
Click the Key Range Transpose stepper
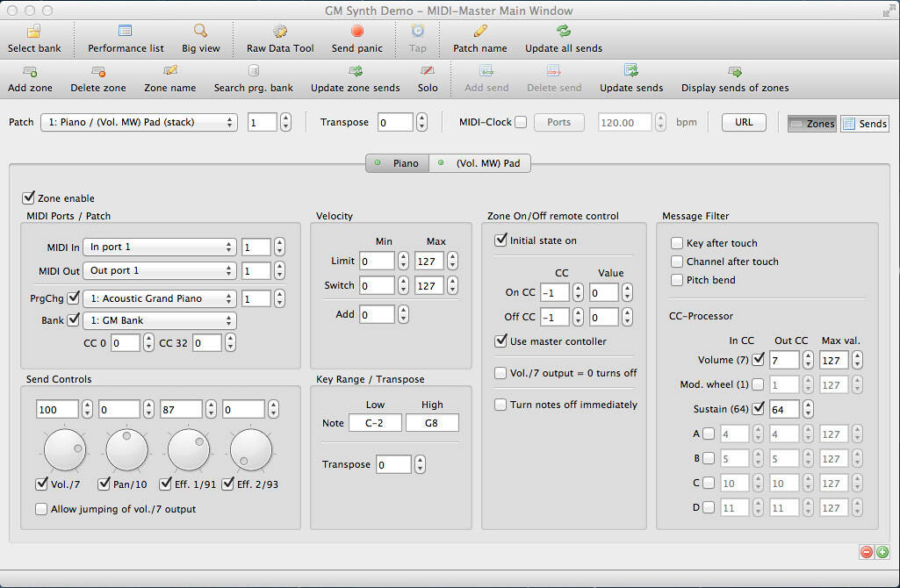pyautogui.click(x=421, y=464)
